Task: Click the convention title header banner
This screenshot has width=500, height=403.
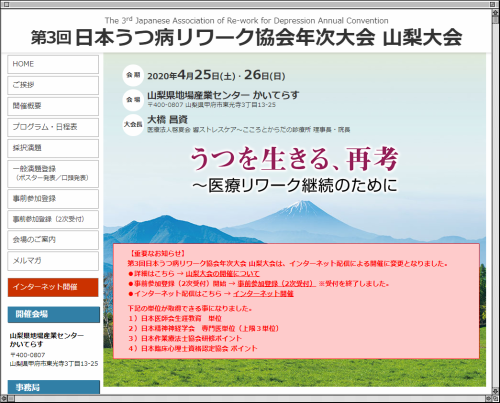Action: coord(246,32)
